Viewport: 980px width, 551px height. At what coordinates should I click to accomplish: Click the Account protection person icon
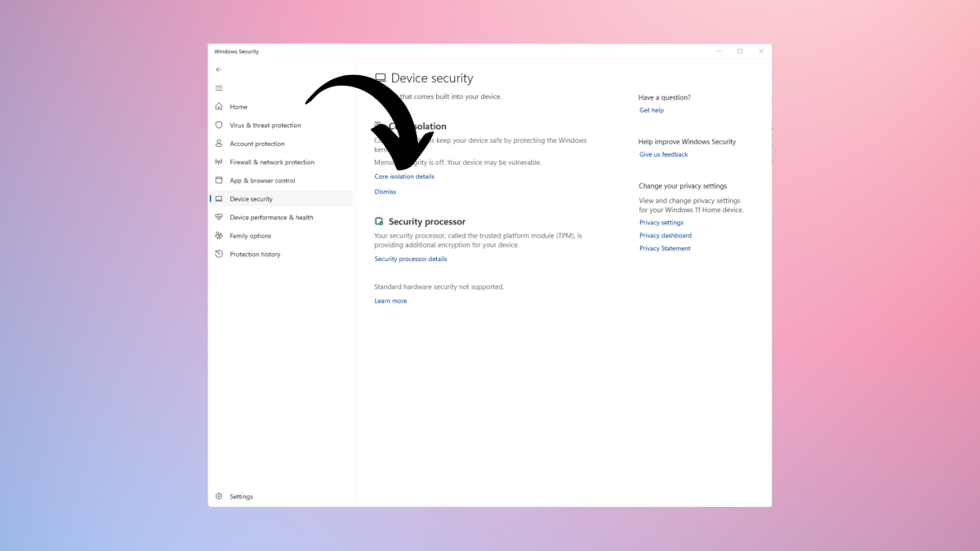point(219,144)
